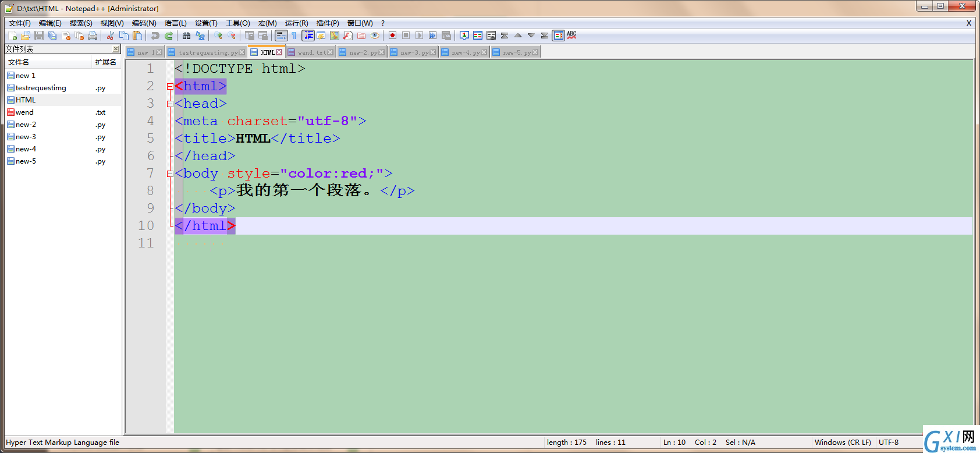This screenshot has width=980, height=453.
Task: Sort file list by 文件名 header
Action: tap(49, 62)
